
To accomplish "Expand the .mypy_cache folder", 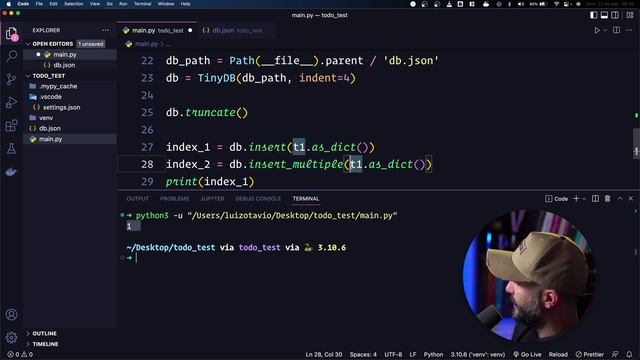I will [70, 86].
